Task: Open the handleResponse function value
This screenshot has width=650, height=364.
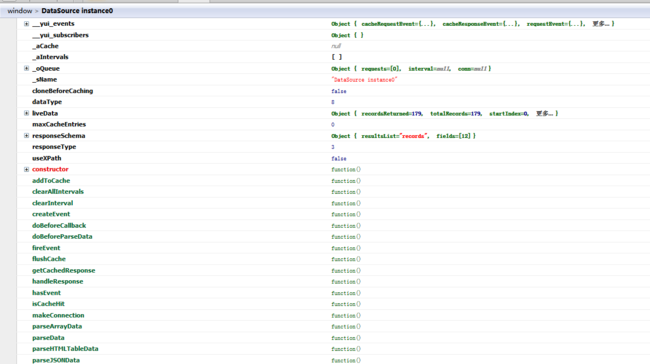Action: tap(346, 281)
